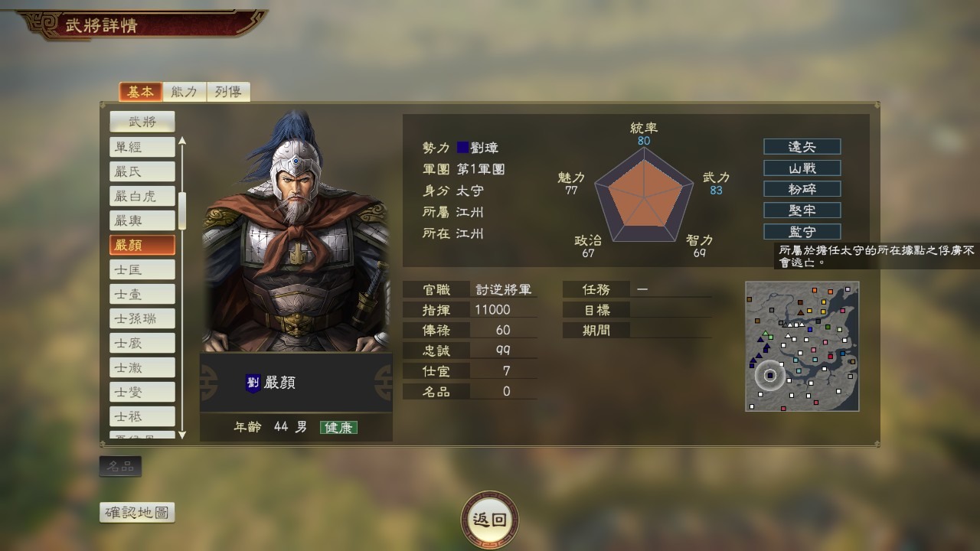Click the 健康 health status badge
980x551 pixels.
pos(338,428)
